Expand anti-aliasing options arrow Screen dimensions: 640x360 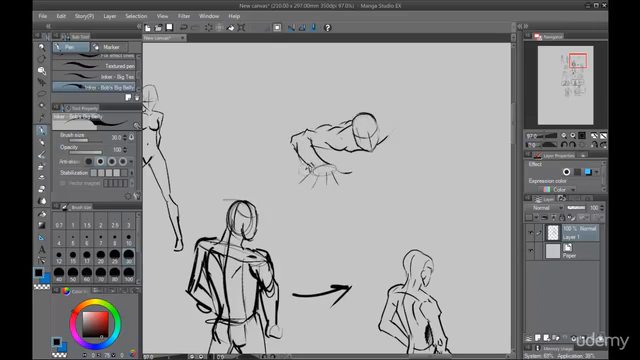(131, 162)
